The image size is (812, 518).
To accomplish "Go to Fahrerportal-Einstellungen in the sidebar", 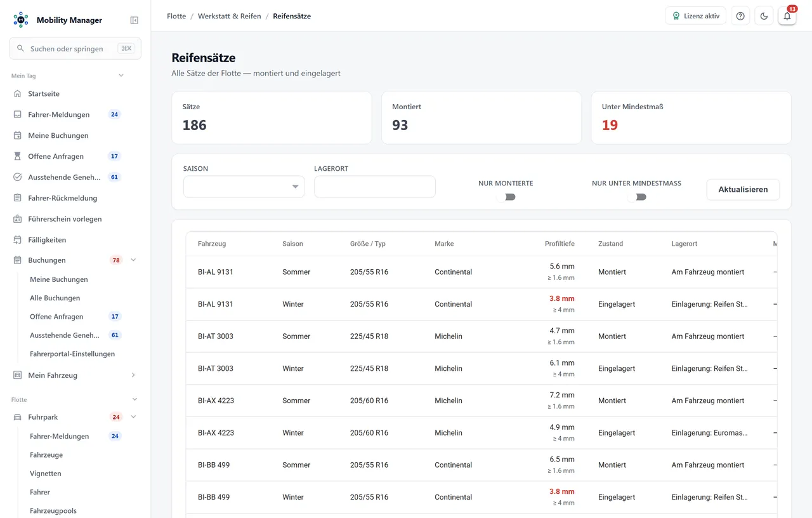I will coord(72,354).
